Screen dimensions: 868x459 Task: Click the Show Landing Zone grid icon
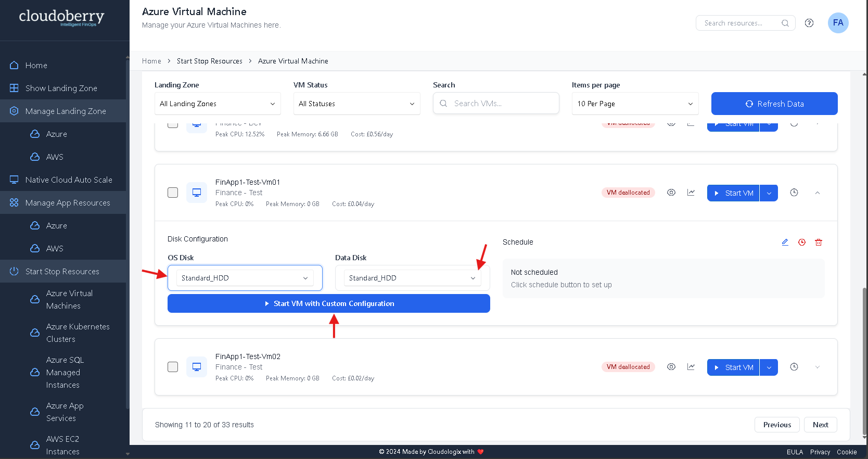14,88
